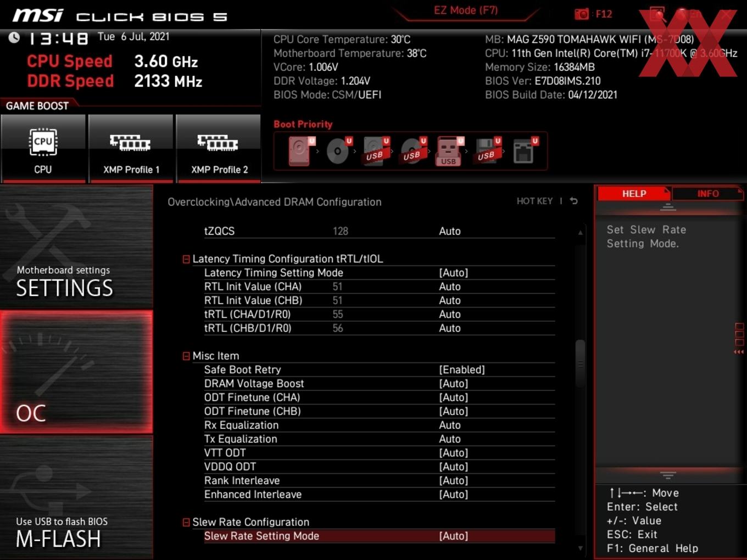Click the tRTL (CHB/D1/R0) Auto field
Screen dimensions: 747x560
coord(450,328)
